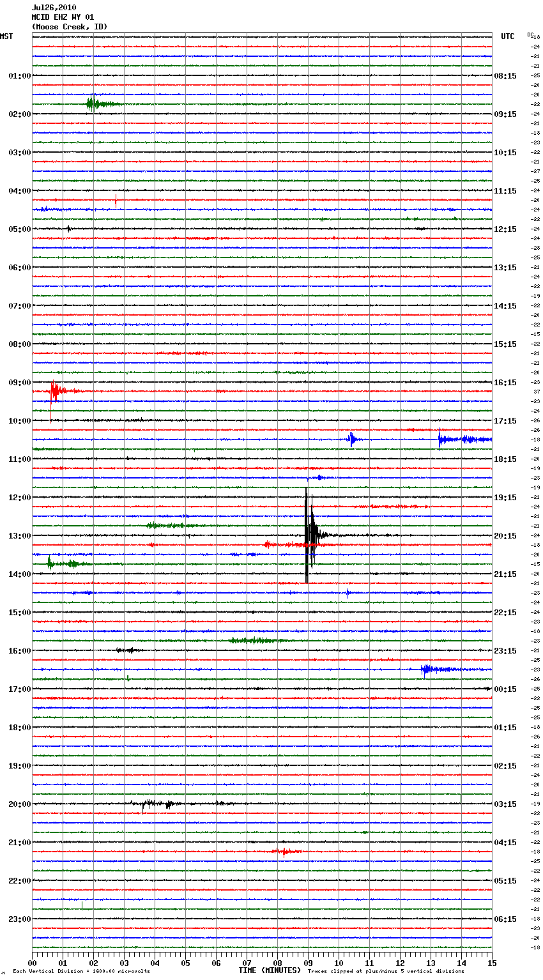Click minute 09 on the bottom axis
The width and height of the screenshot is (543, 980).
point(308,963)
